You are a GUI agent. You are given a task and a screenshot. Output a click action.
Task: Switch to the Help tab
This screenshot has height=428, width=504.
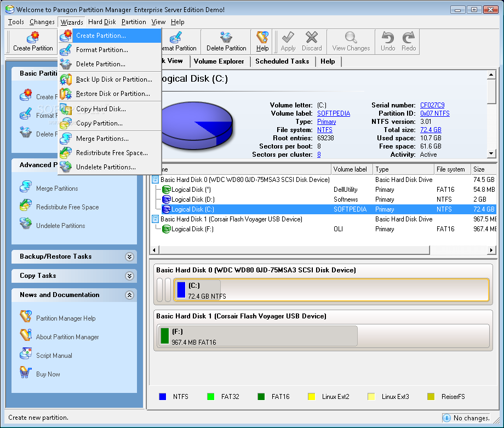328,61
